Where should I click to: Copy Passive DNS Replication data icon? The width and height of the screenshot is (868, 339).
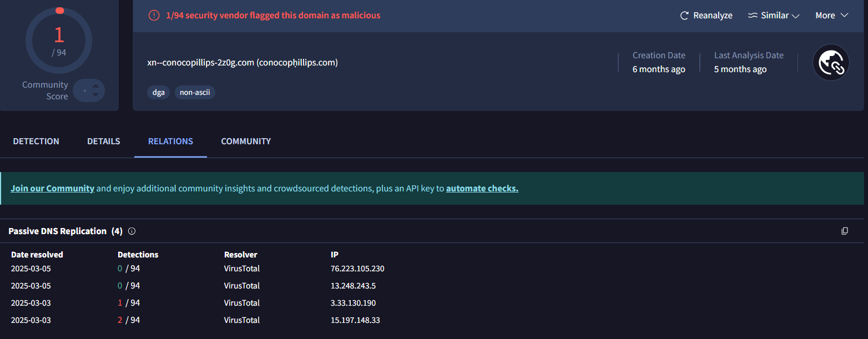pos(845,231)
